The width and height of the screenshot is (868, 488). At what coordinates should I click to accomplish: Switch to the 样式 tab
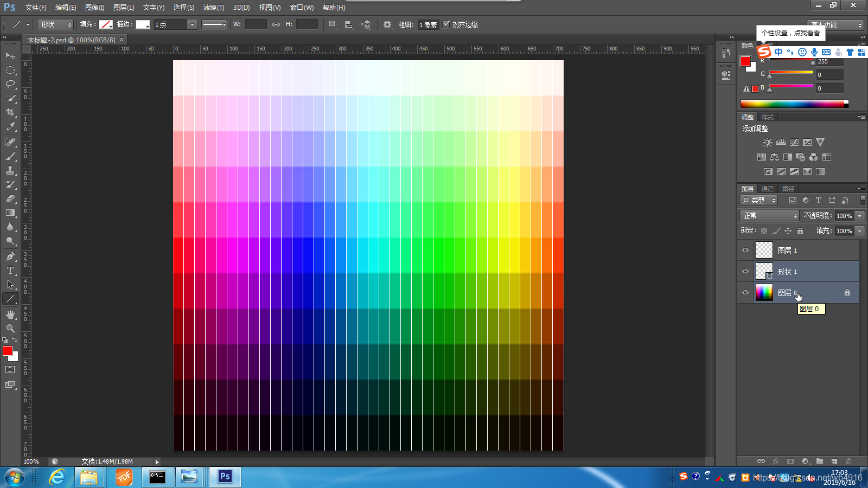click(x=768, y=117)
